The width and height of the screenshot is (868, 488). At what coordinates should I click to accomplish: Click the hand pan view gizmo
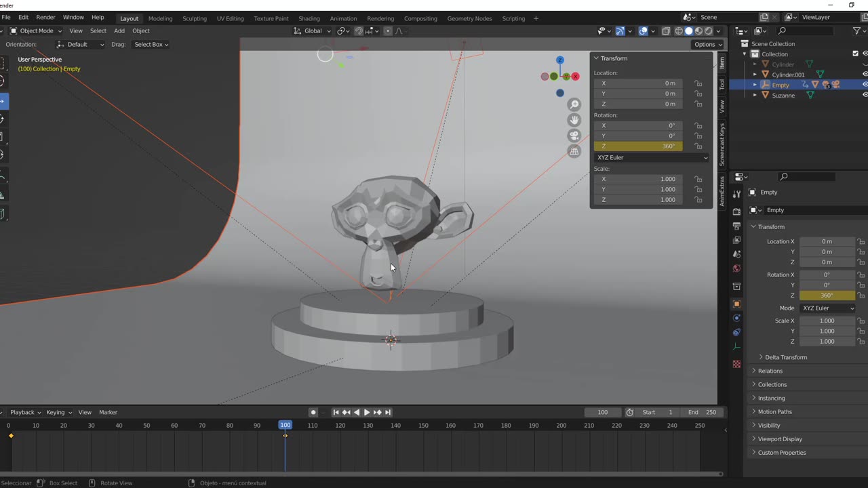click(574, 120)
